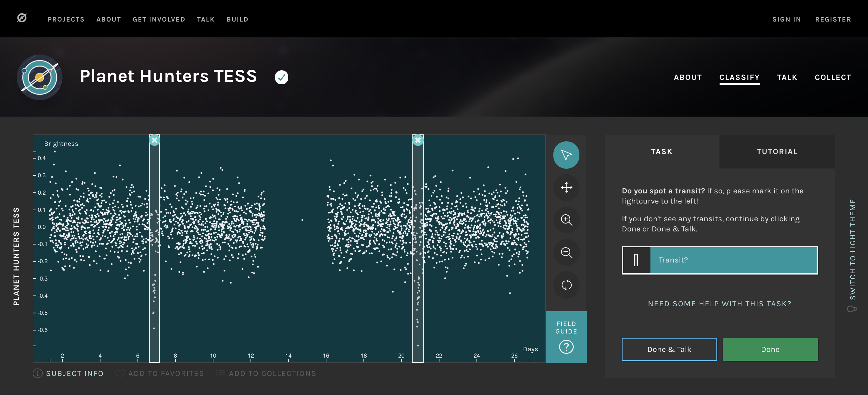Expand Need Some Help With This Task
Screen dimensions: 868x395
point(719,303)
